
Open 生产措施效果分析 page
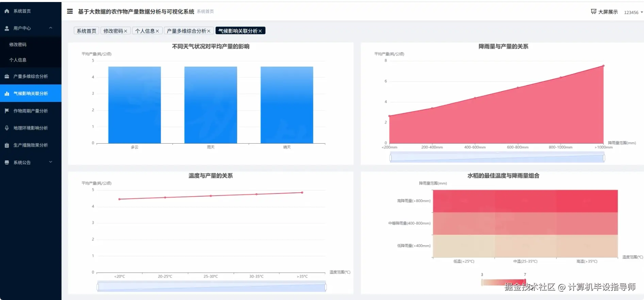(31, 145)
